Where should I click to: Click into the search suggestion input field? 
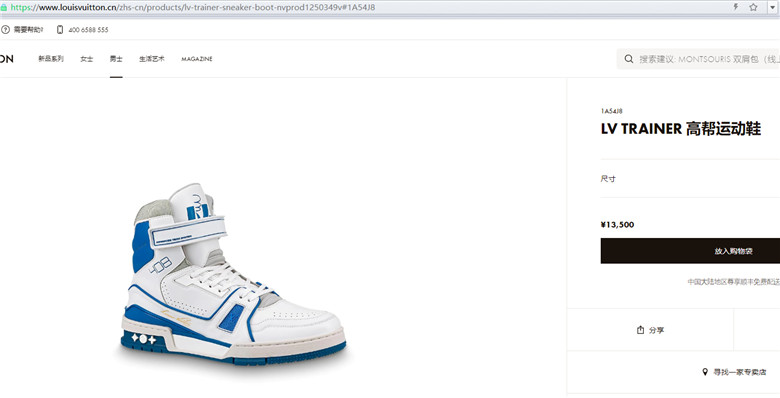point(708,59)
